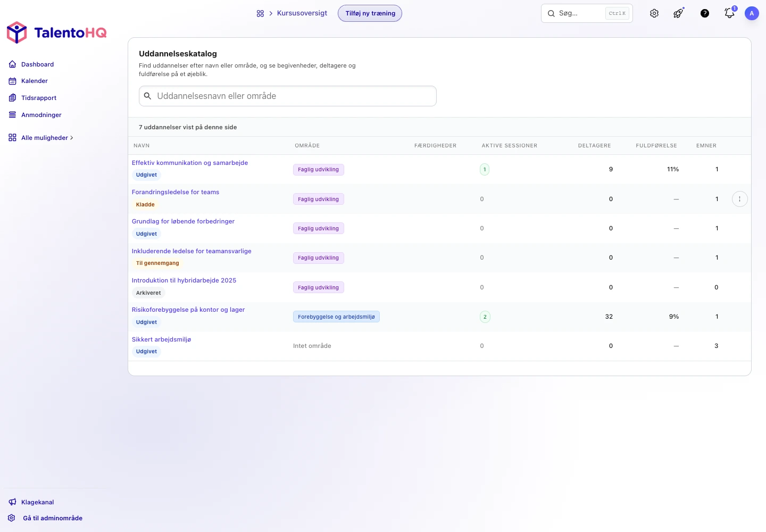This screenshot has width=766, height=532.
Task: Open Effektiv kommunikation og samarbejde course
Action: (190, 163)
